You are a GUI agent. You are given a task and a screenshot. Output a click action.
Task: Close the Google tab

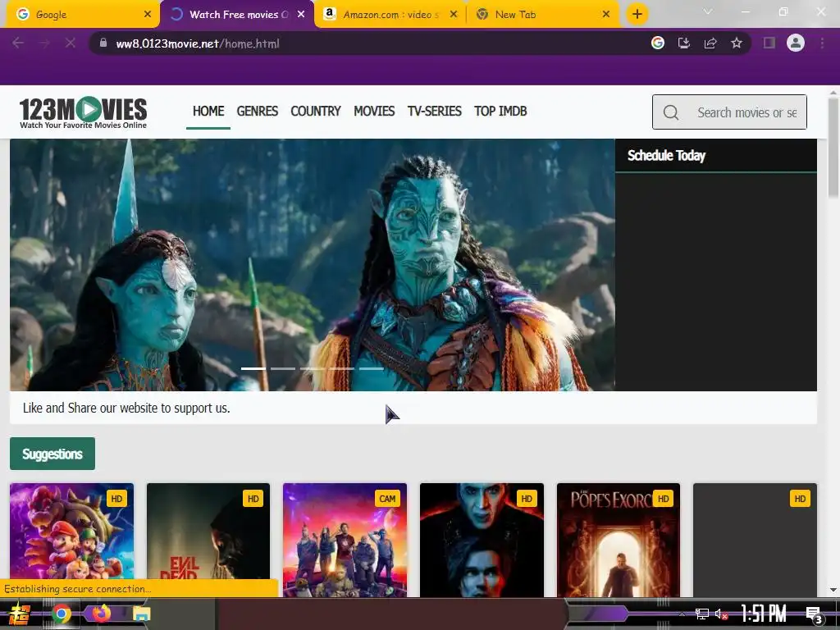tap(148, 15)
